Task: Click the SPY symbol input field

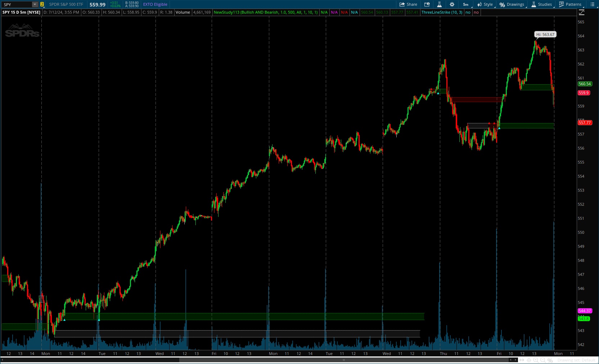Action: click(x=17, y=4)
